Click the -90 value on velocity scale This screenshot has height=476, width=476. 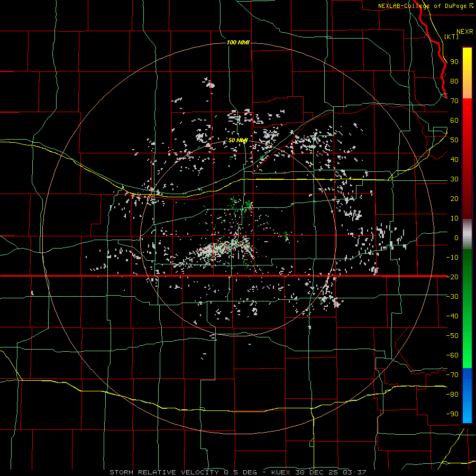[x=452, y=414]
